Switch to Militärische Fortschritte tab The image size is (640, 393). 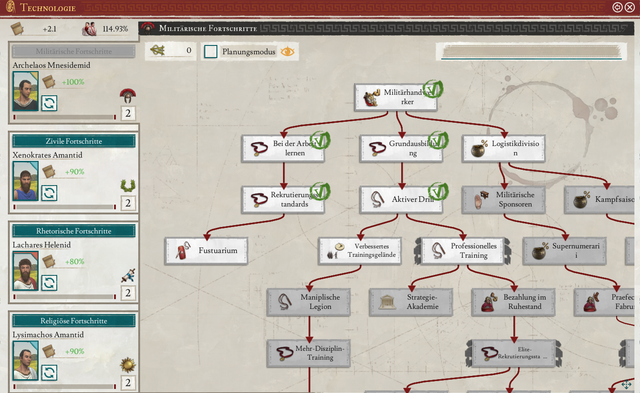[73, 51]
